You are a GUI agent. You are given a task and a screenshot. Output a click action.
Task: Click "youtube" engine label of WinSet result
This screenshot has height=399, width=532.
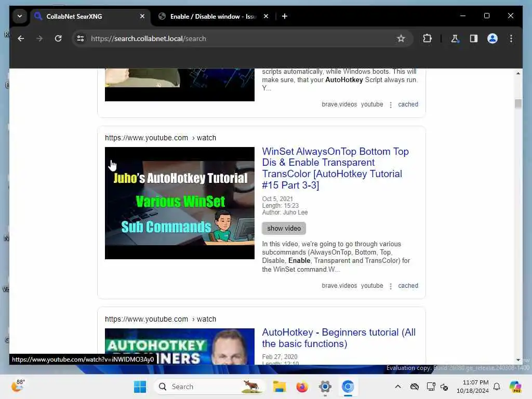(x=372, y=286)
